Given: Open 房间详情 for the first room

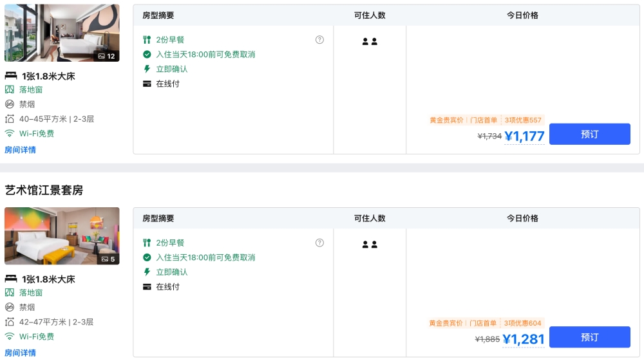Looking at the screenshot, I should (x=21, y=150).
